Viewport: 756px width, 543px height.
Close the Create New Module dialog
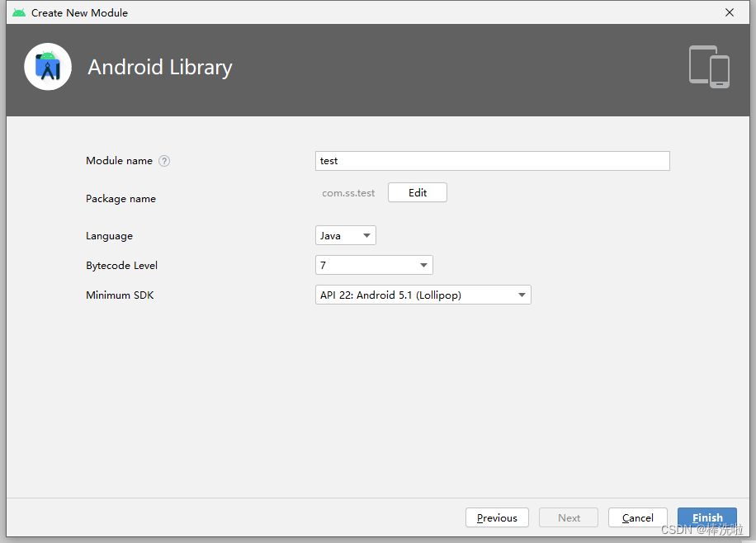(x=730, y=12)
